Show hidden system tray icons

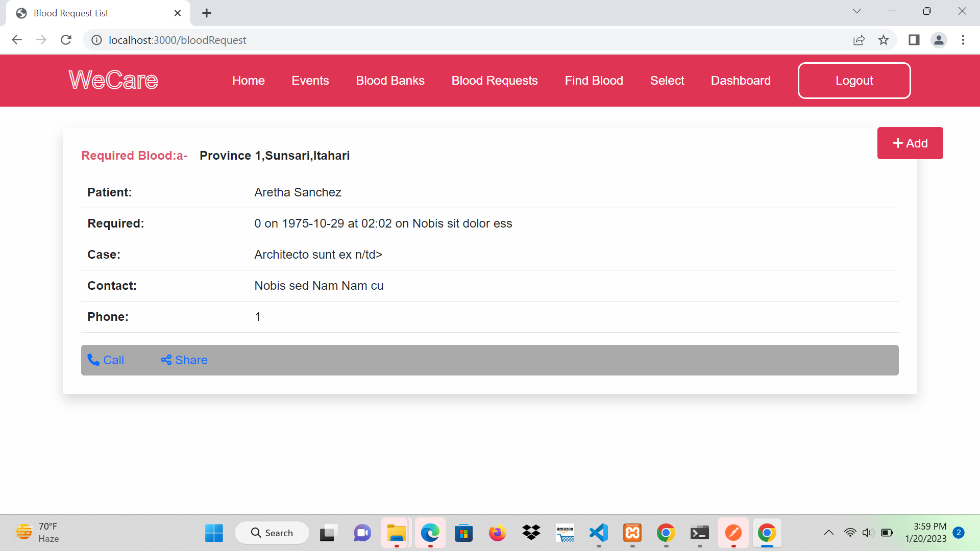pos(829,533)
